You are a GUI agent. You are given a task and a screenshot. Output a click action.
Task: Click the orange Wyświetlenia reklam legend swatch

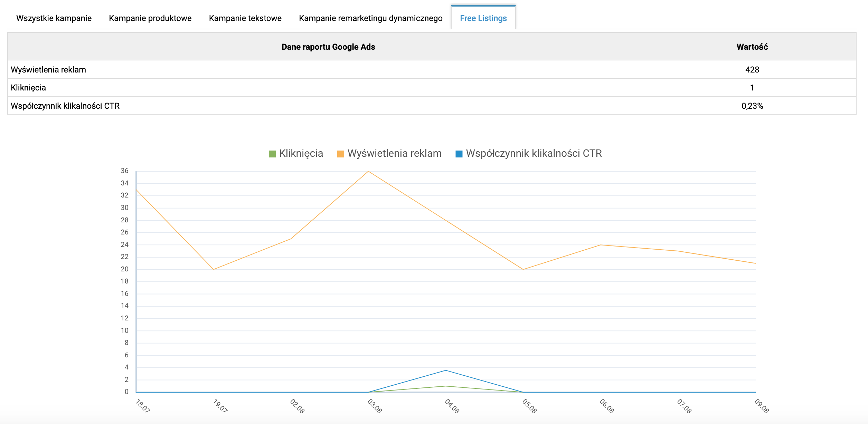point(340,154)
